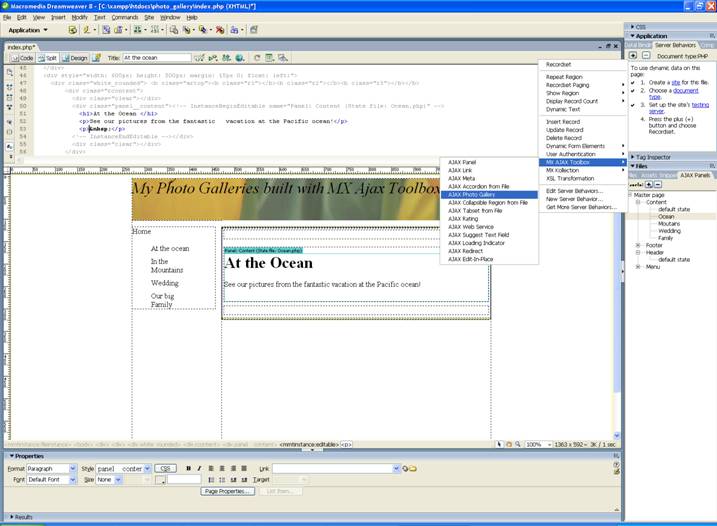
Task: Select the Server Behaviors tab
Action: pyautogui.click(x=675, y=45)
